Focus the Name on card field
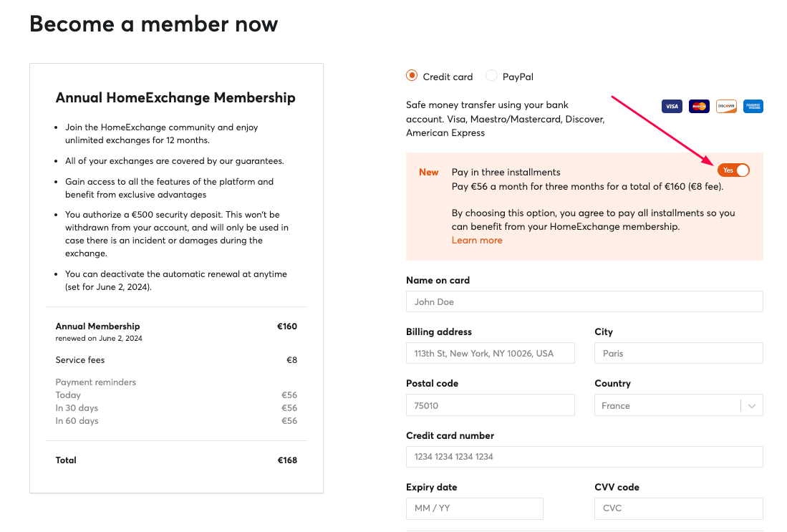This screenshot has height=532, width=787. coord(584,301)
